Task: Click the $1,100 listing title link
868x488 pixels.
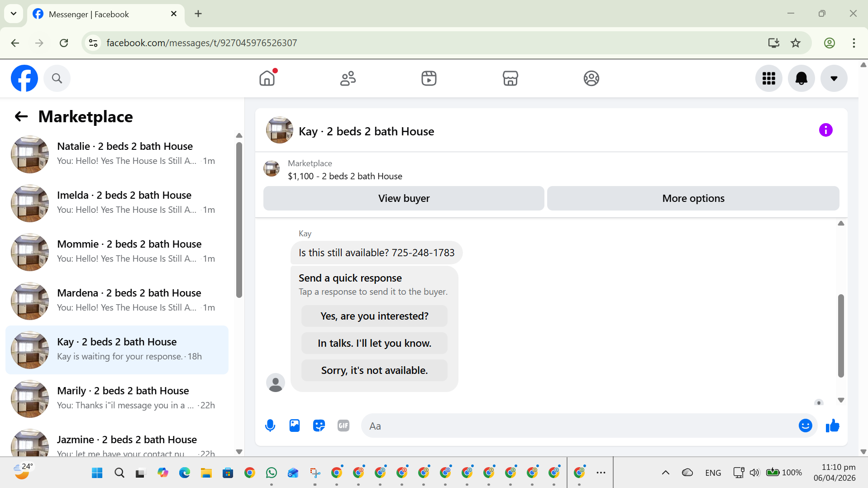Action: tap(345, 176)
